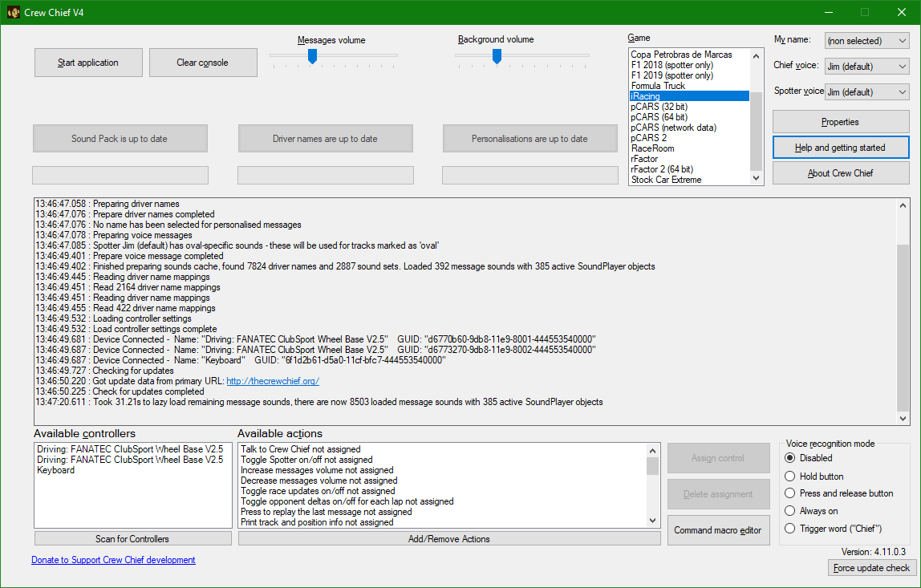Image resolution: width=921 pixels, height=588 pixels.
Task: Click the Background volume slider handle
Action: tap(497, 55)
